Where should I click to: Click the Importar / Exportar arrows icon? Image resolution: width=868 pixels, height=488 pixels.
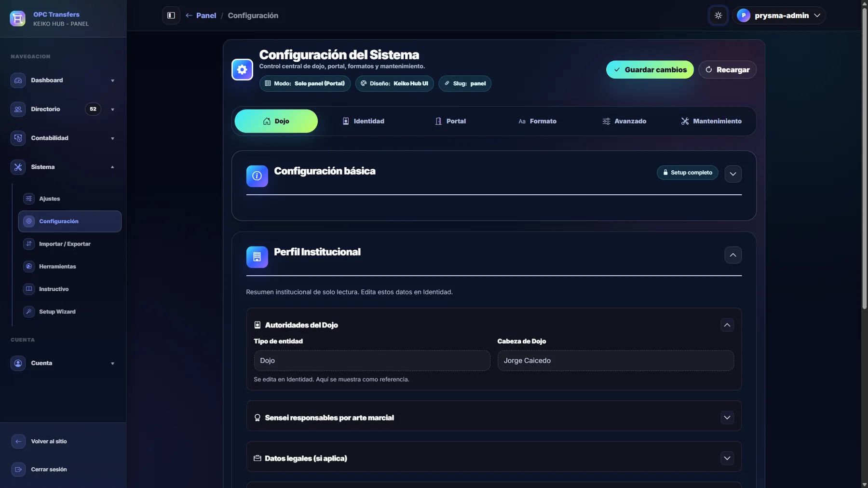click(x=29, y=244)
